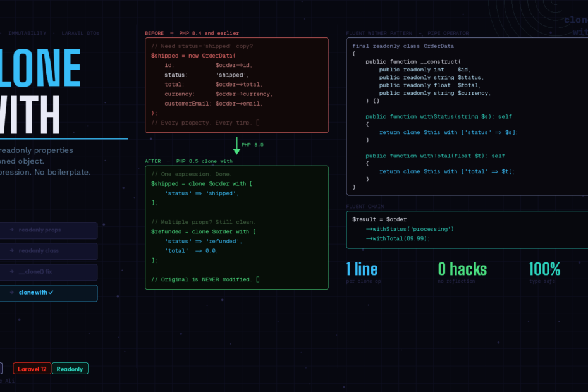Click the arrow icon beside __clone() fix
Image resolution: width=588 pixels, height=392 pixels.
click(x=12, y=272)
